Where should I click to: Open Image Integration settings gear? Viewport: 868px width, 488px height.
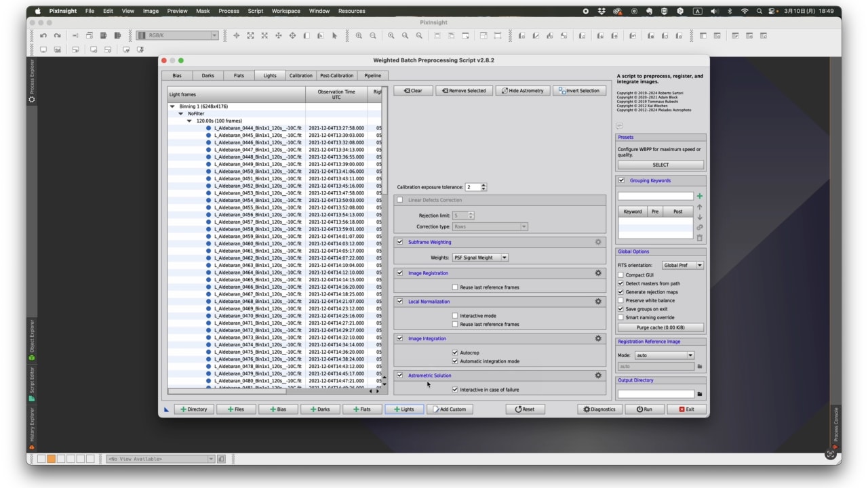pyautogui.click(x=598, y=338)
